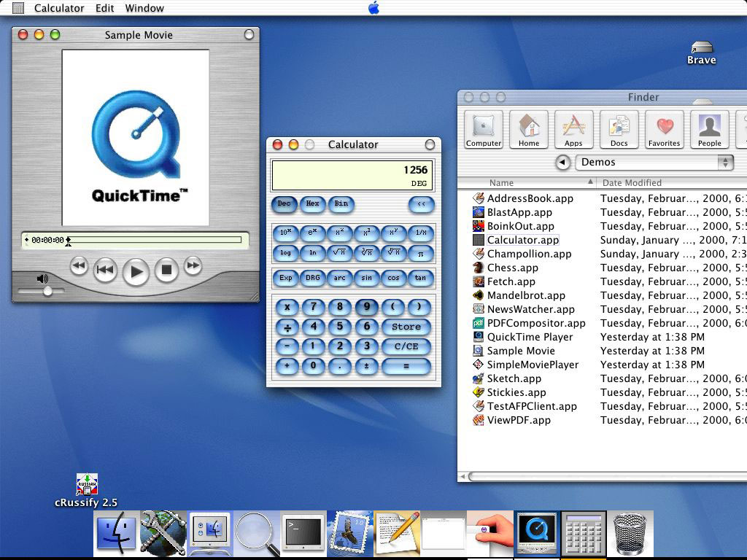
Task: Click the sin button in calculator
Action: click(x=366, y=278)
